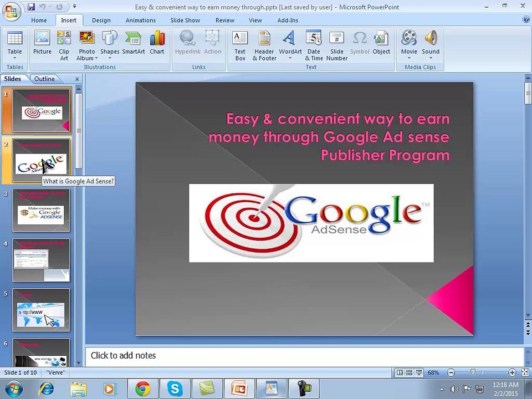Close the Slides/Outline pane
Image resolution: width=532 pixels, height=399 pixels.
(x=77, y=79)
